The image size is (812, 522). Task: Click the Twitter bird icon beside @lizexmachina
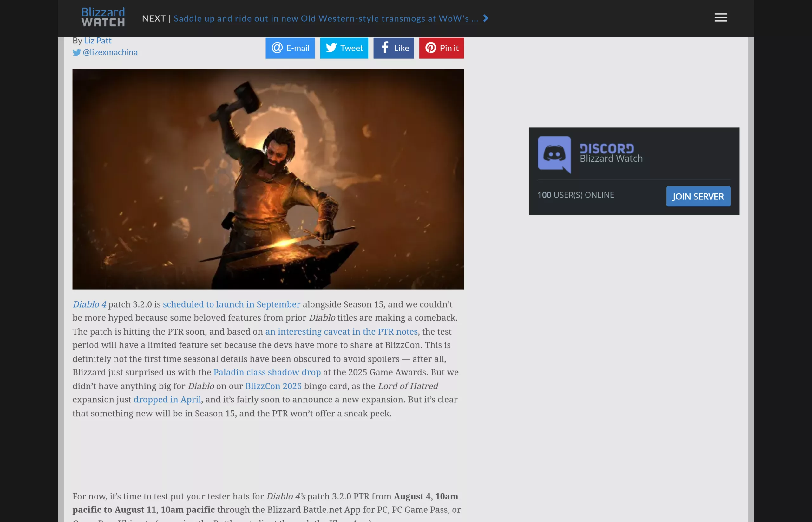click(77, 53)
